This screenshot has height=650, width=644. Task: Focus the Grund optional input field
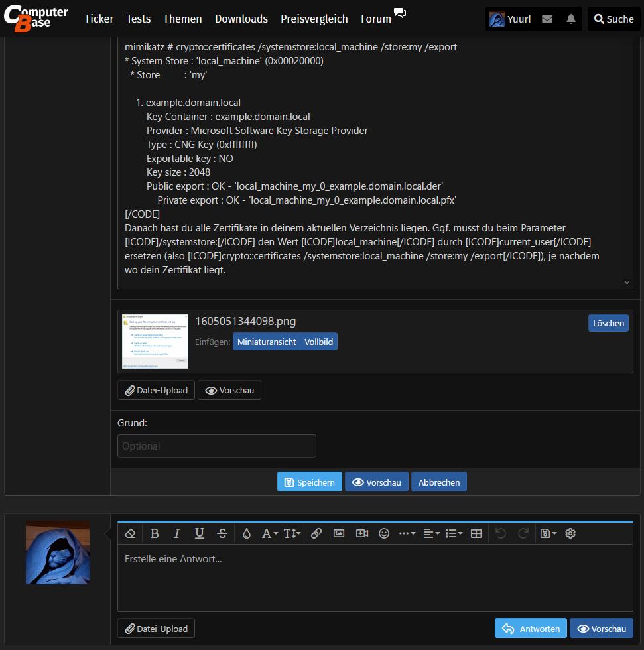coord(217,446)
